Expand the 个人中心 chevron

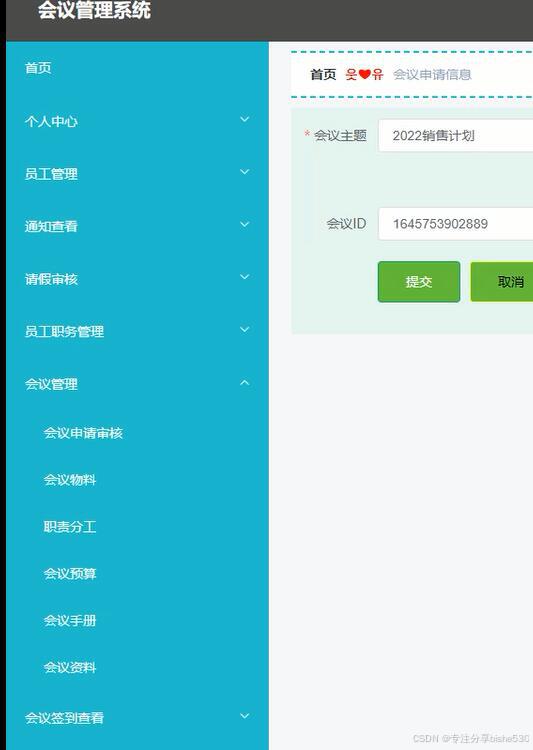pyautogui.click(x=244, y=120)
